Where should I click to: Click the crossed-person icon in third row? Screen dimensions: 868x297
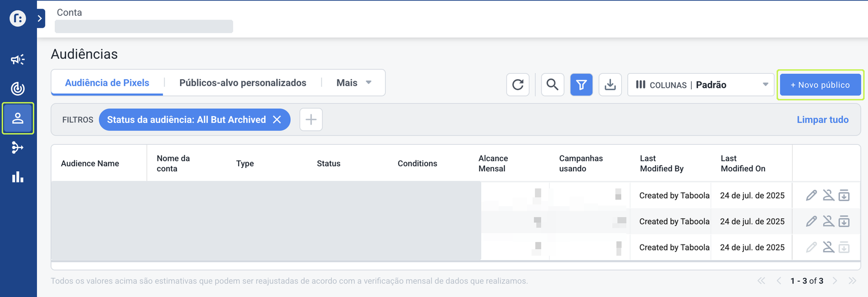(828, 247)
